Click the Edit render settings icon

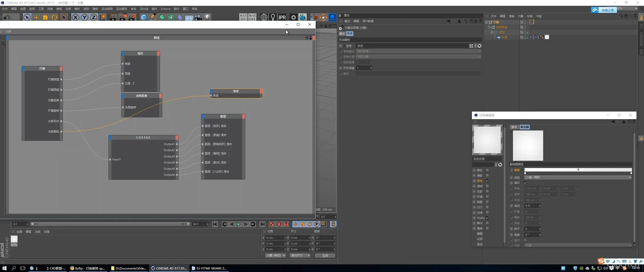pos(132,17)
